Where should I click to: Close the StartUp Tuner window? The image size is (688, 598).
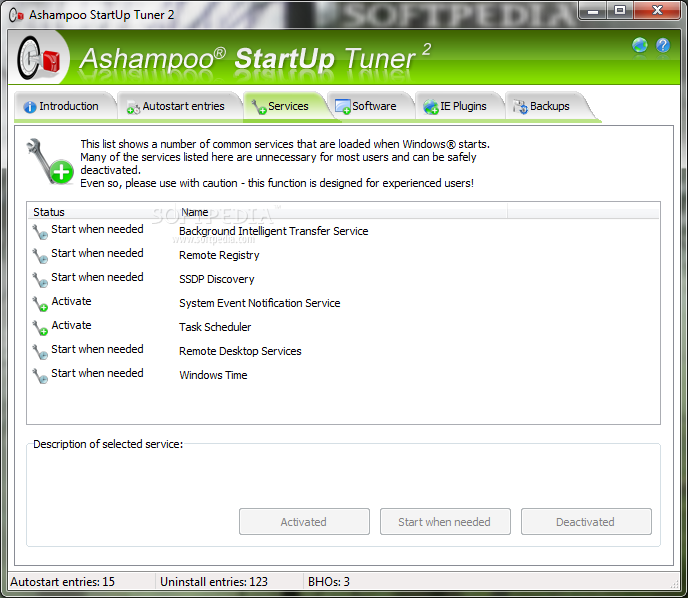click(657, 11)
